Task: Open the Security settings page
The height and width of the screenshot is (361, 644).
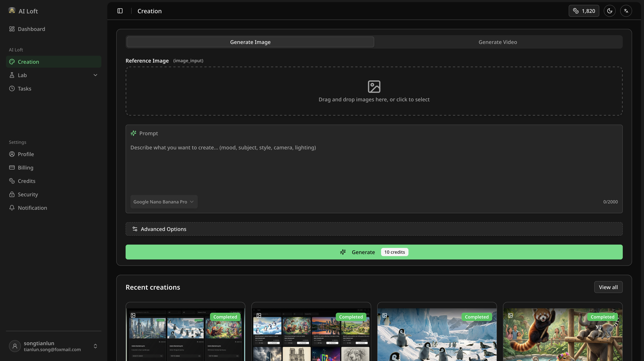Action: (28, 194)
